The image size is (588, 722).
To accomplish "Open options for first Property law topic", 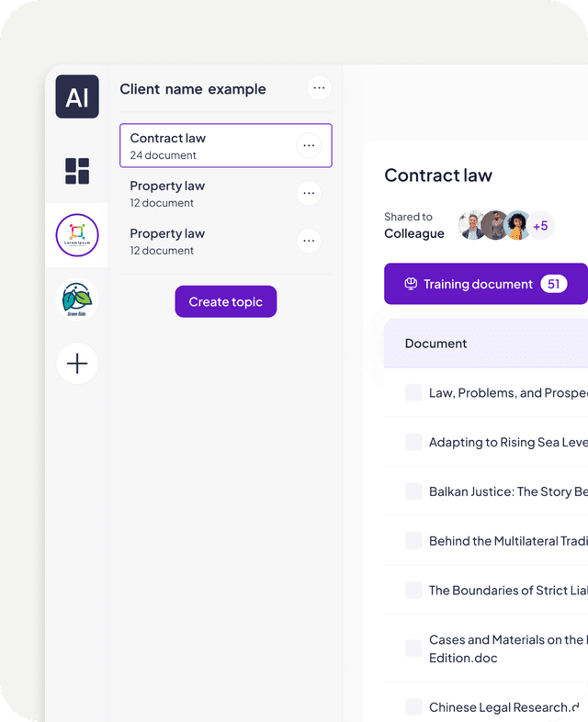I will 309,194.
